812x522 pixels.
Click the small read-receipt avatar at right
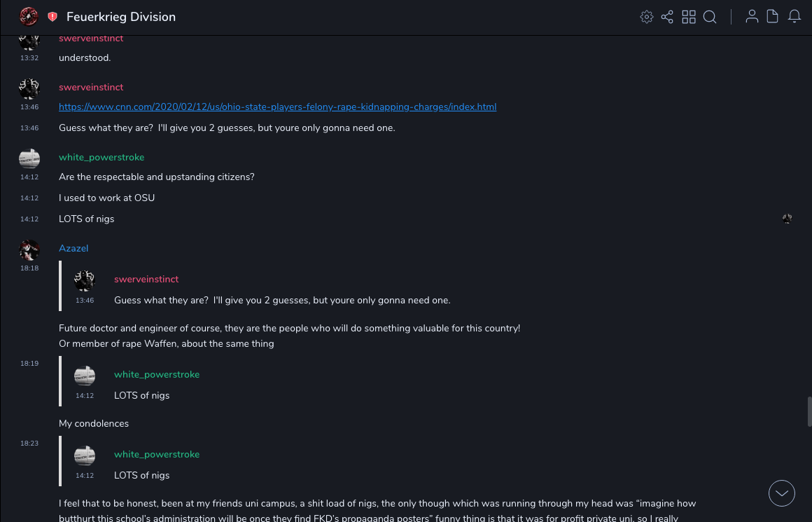(x=787, y=219)
